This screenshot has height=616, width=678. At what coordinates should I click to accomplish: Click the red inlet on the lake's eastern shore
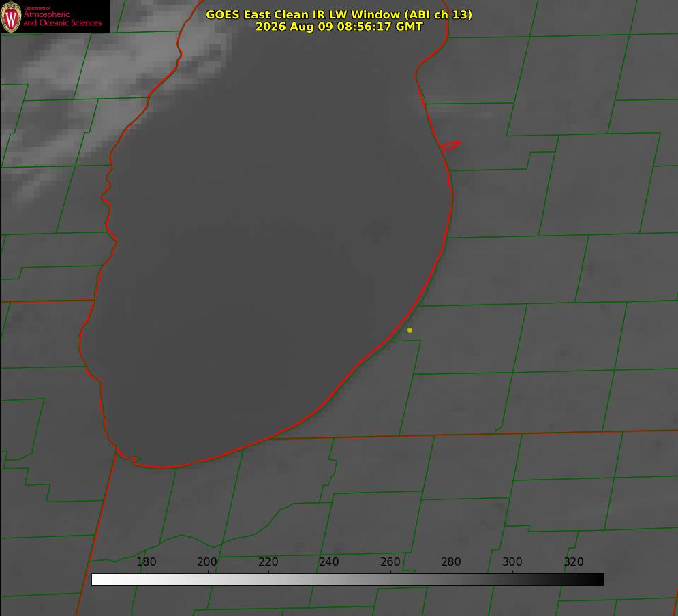point(450,146)
